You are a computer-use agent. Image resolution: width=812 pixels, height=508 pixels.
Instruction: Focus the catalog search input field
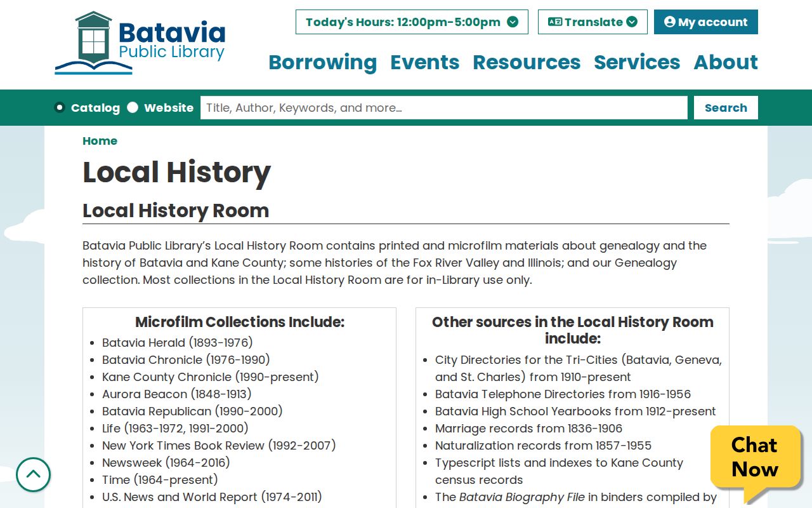(x=444, y=108)
